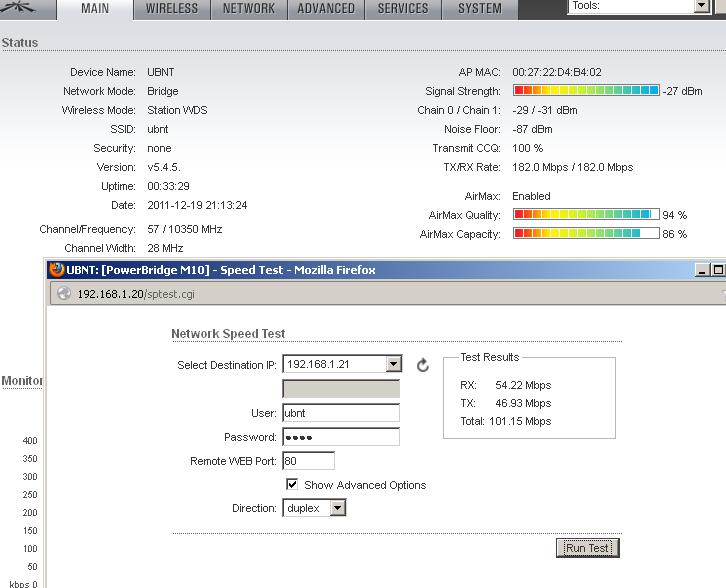This screenshot has height=588, width=726.
Task: Click the Network Mode value Bridge
Action: click(163, 91)
